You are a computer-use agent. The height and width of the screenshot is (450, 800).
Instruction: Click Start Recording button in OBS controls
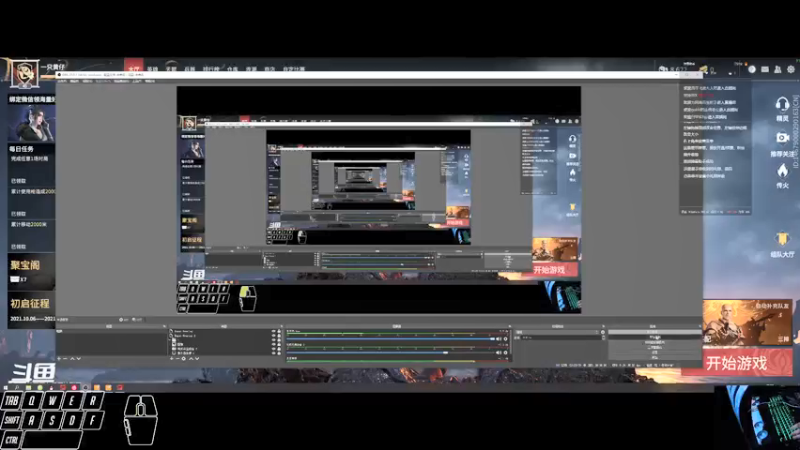point(655,337)
